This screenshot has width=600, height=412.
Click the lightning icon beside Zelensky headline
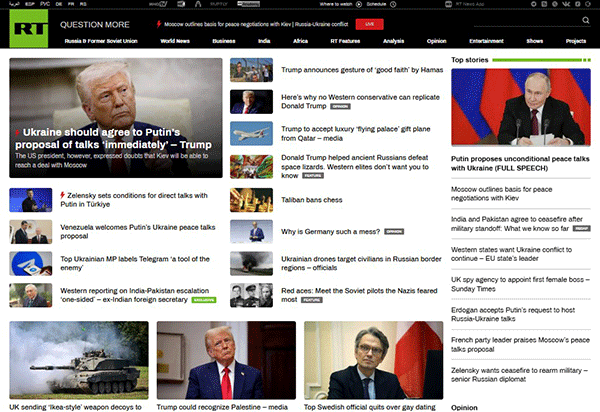tap(62, 195)
